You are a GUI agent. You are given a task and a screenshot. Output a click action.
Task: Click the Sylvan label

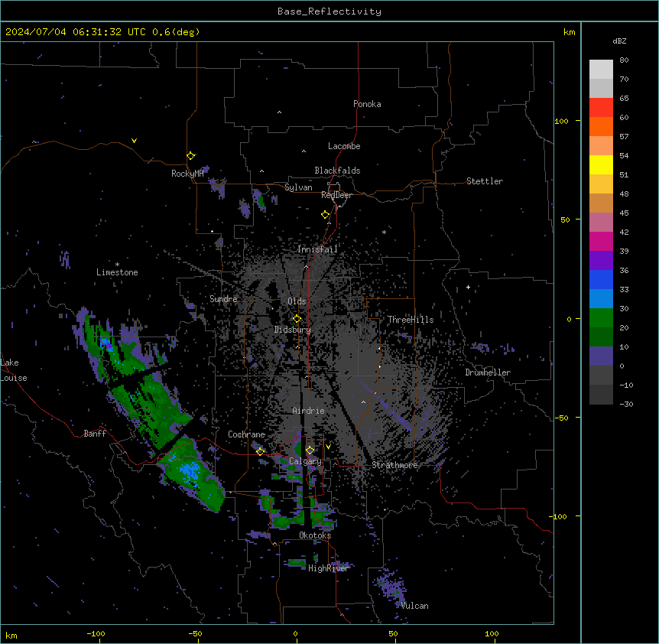pyautogui.click(x=298, y=187)
